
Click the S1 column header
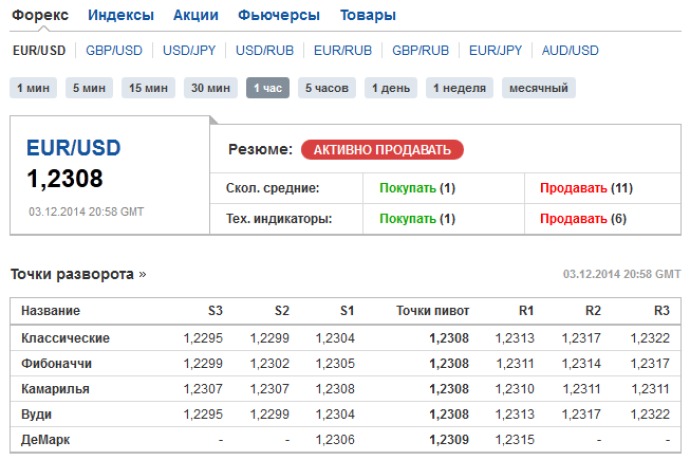tap(347, 311)
